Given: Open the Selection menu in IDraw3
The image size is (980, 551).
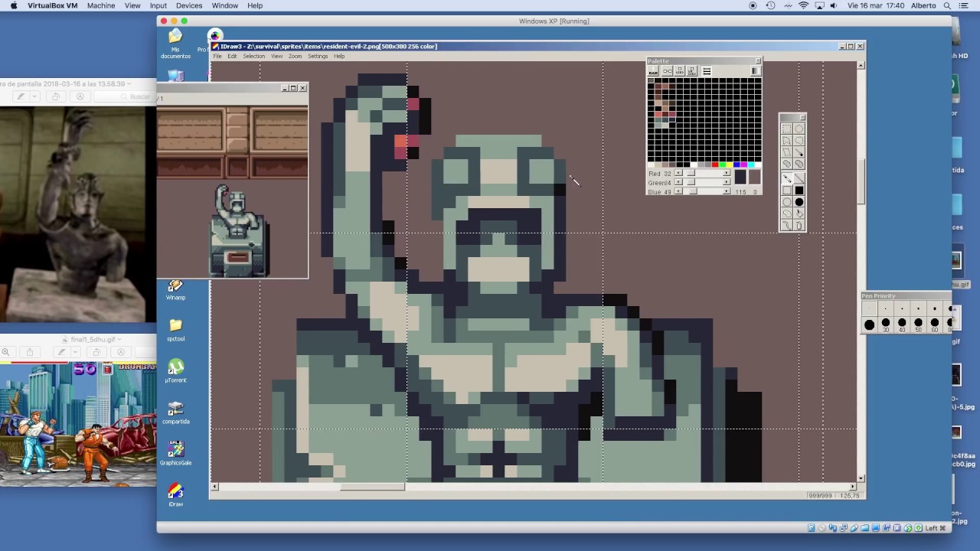Looking at the screenshot, I should pyautogui.click(x=253, y=56).
